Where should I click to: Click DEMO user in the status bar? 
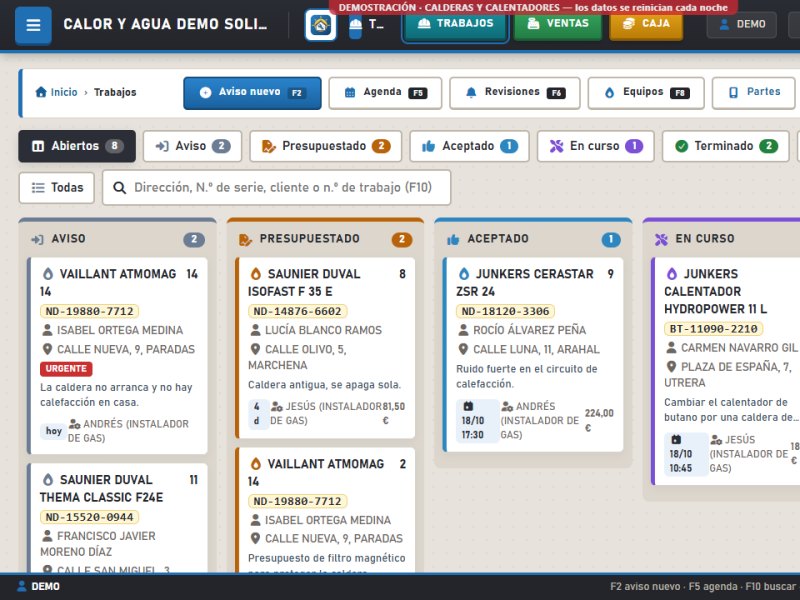point(39,586)
